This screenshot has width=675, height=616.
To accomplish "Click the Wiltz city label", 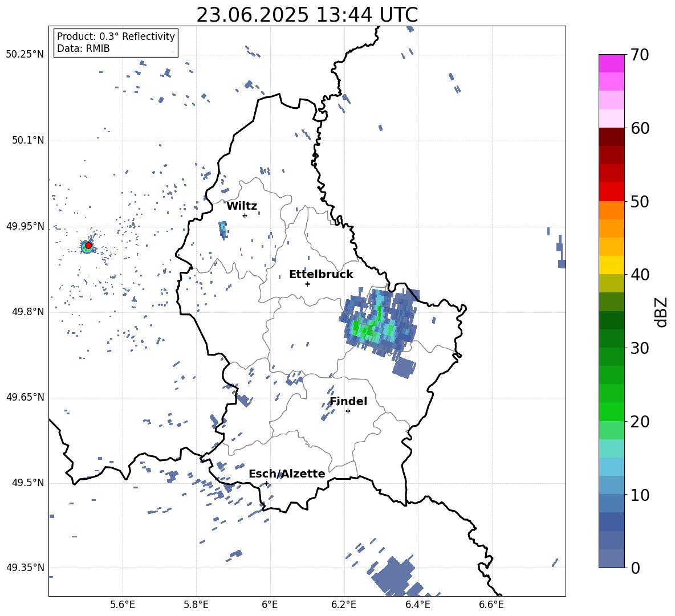I will (x=242, y=206).
